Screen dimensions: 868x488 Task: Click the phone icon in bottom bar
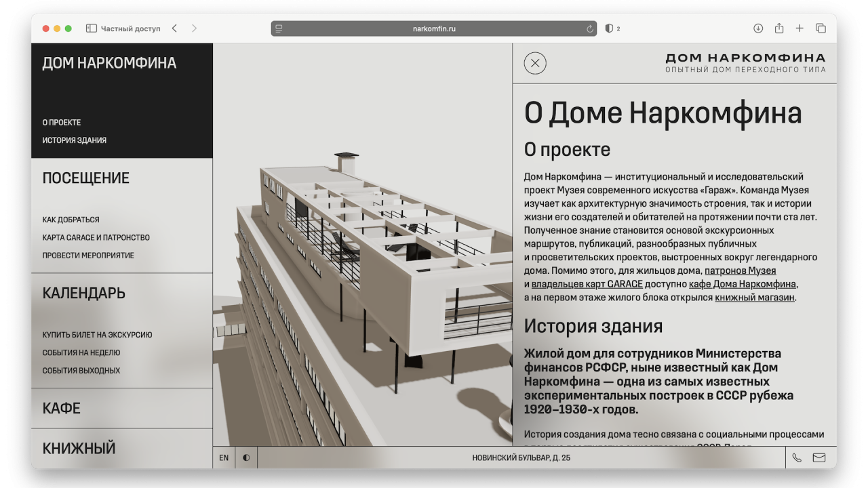pos(797,457)
